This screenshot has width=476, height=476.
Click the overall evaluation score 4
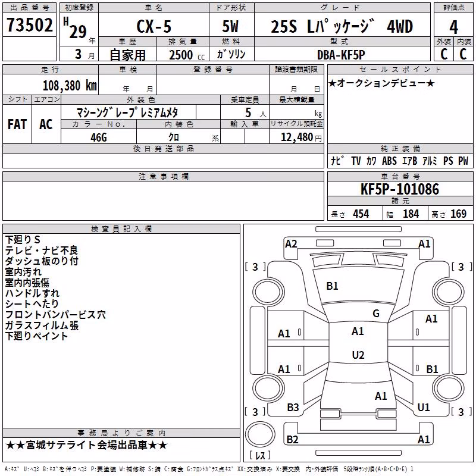[453, 27]
